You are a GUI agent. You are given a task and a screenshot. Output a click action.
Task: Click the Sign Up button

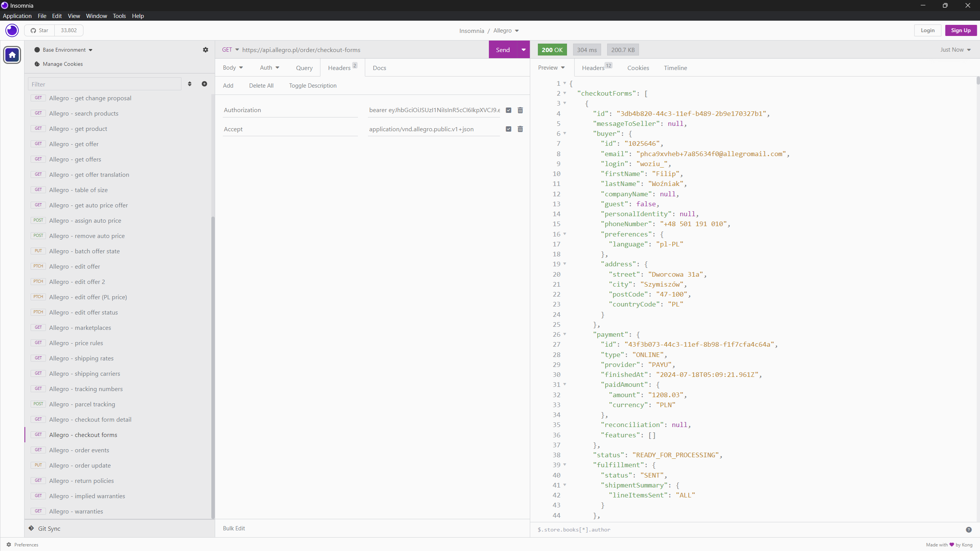tap(961, 30)
